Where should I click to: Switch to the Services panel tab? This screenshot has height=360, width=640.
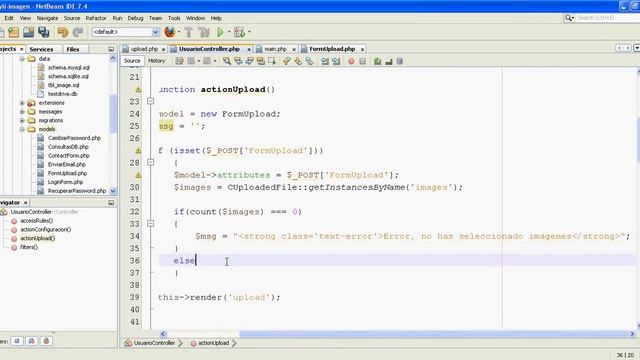point(41,49)
